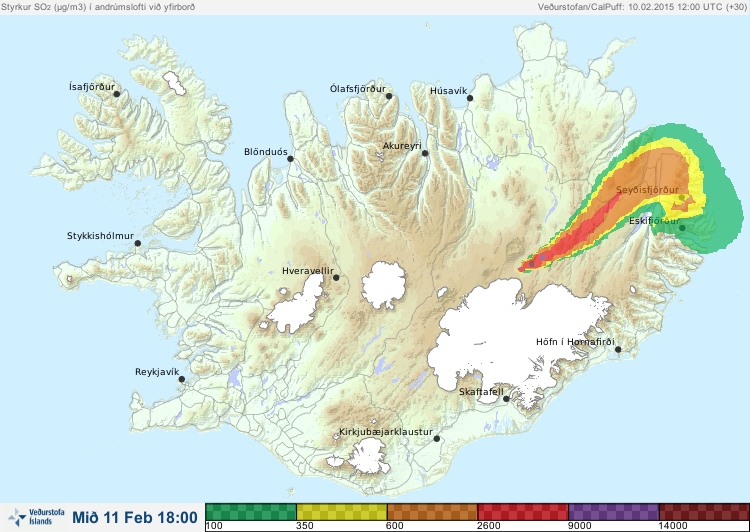750x532 pixels.
Task: Click the 'Eskifjörður' map label
Action: click(654, 221)
